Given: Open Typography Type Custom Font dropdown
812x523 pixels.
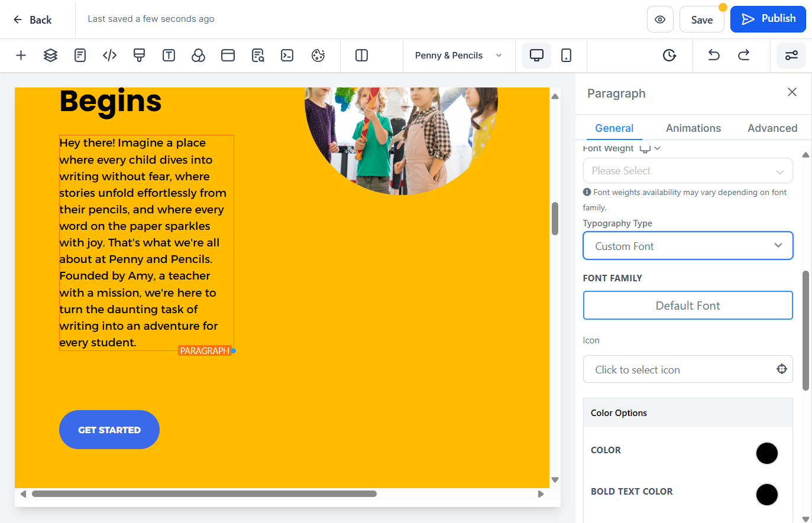Looking at the screenshot, I should pos(688,246).
